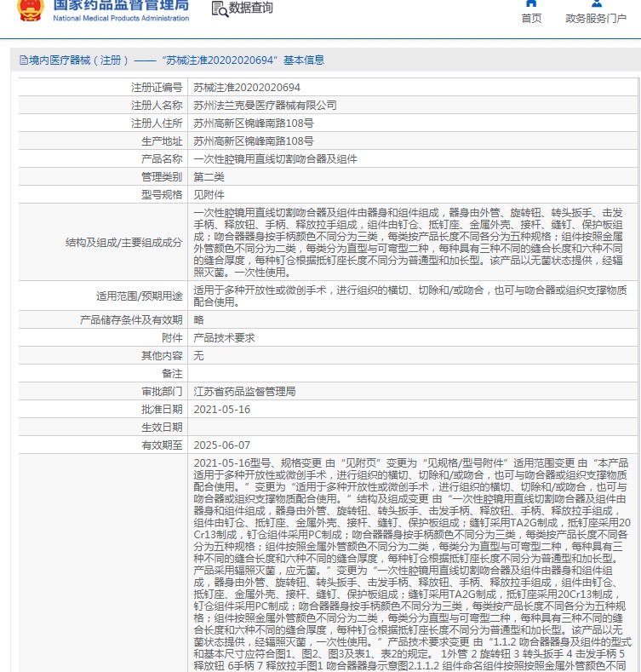Click the 数据查询 label
The image size is (641, 672).
tap(250, 8)
